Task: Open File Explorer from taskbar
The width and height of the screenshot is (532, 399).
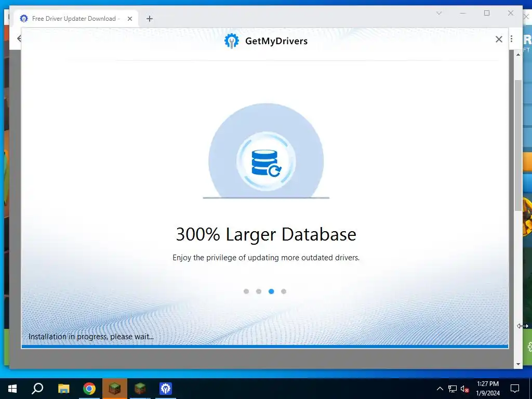Action: (x=63, y=389)
